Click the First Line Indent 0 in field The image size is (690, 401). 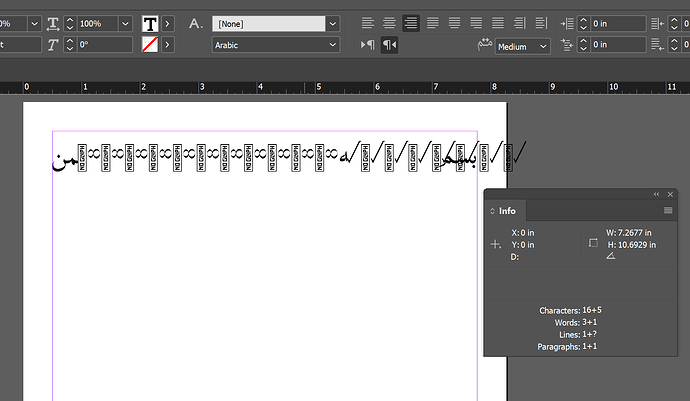point(617,44)
